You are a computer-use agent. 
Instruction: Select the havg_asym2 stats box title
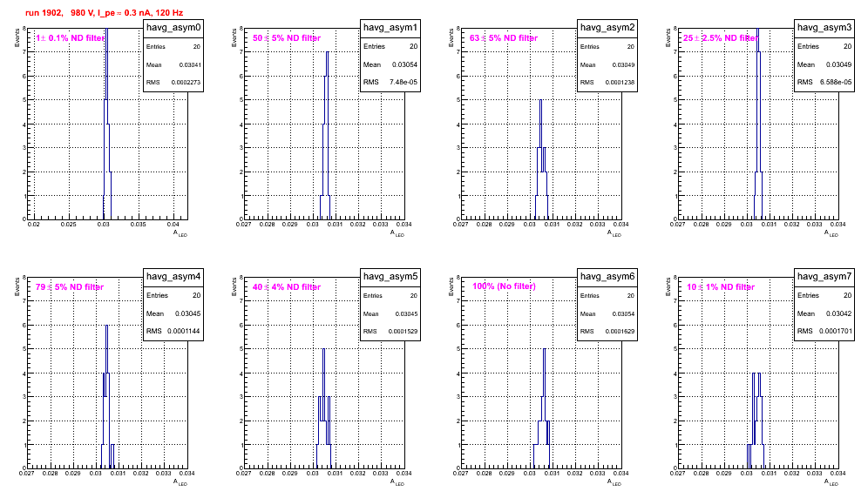click(607, 28)
